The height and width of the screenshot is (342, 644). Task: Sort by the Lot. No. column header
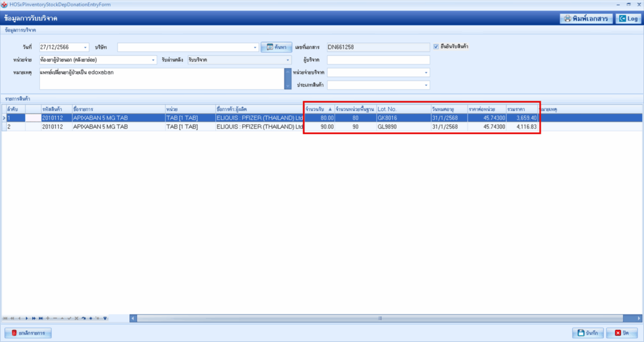pyautogui.click(x=402, y=109)
